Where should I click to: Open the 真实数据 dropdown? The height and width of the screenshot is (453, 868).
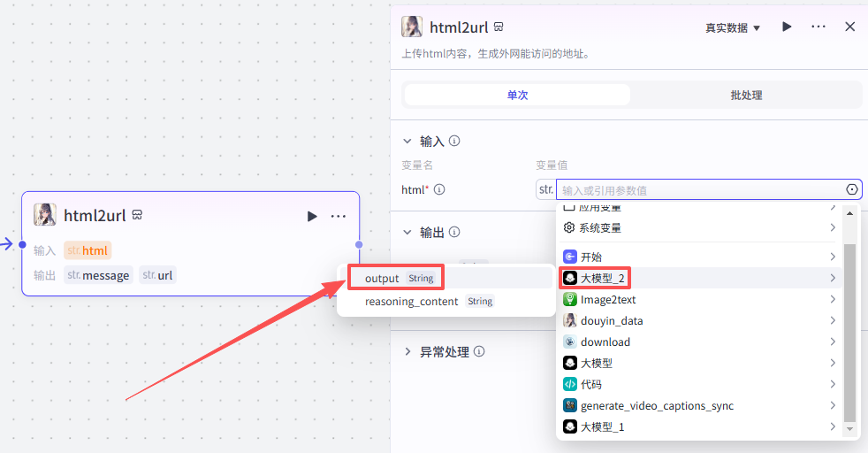click(x=732, y=28)
